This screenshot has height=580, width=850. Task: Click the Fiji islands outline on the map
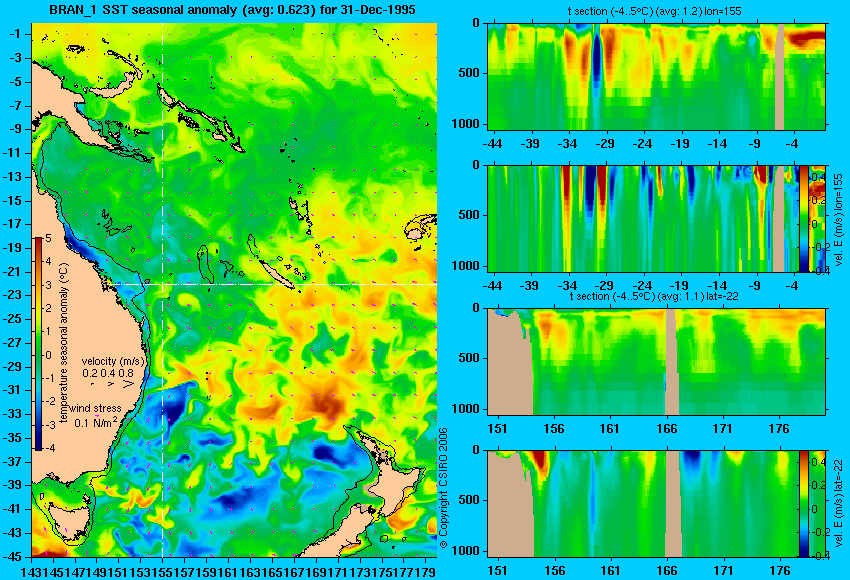[x=421, y=227]
